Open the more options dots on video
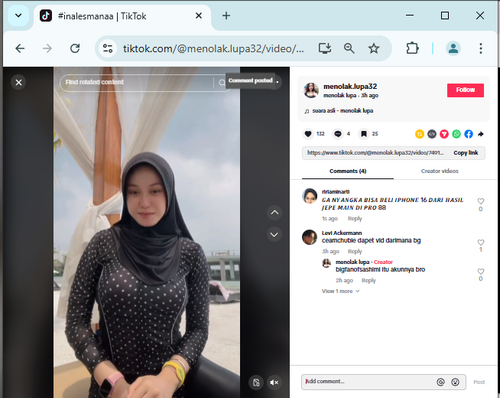The width and height of the screenshot is (500, 398). [277, 82]
